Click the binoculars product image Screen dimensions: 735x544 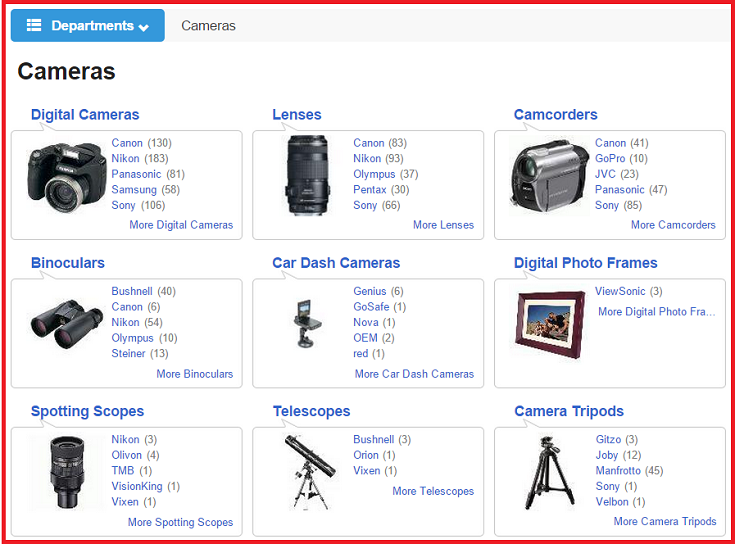67,324
